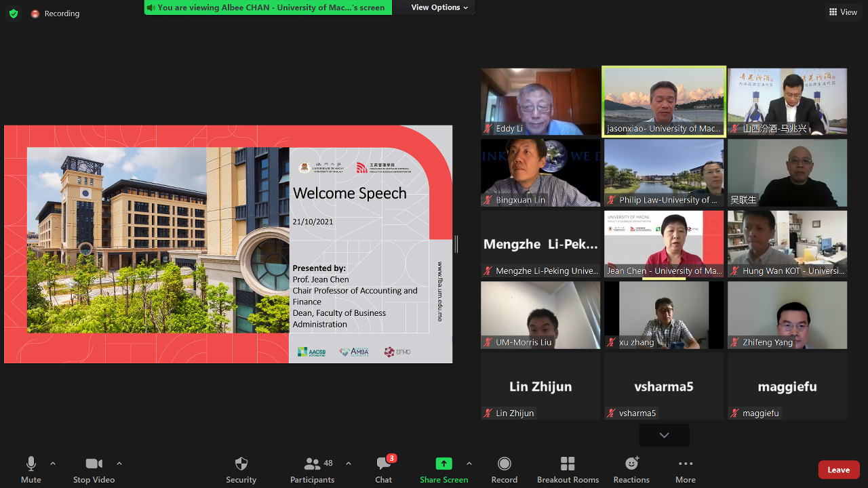Screen dimensions: 868x488
Task: Start recording with the Record button
Action: (504, 470)
